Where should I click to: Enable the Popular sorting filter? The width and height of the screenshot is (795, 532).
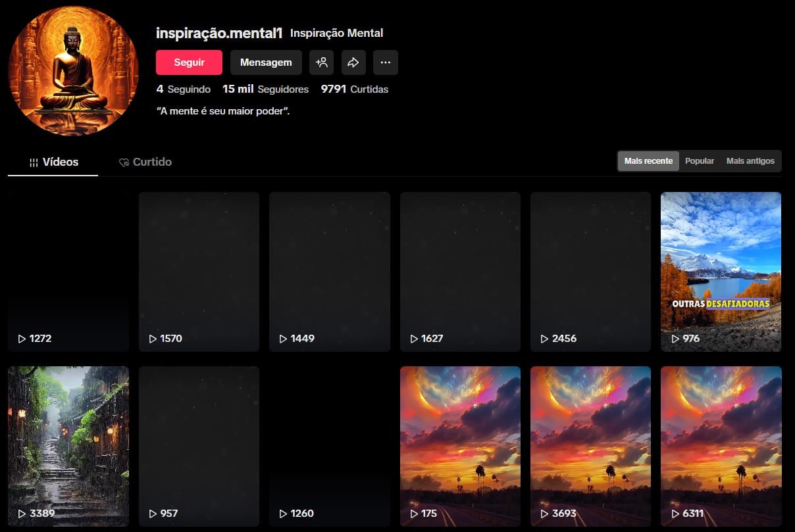(x=700, y=160)
